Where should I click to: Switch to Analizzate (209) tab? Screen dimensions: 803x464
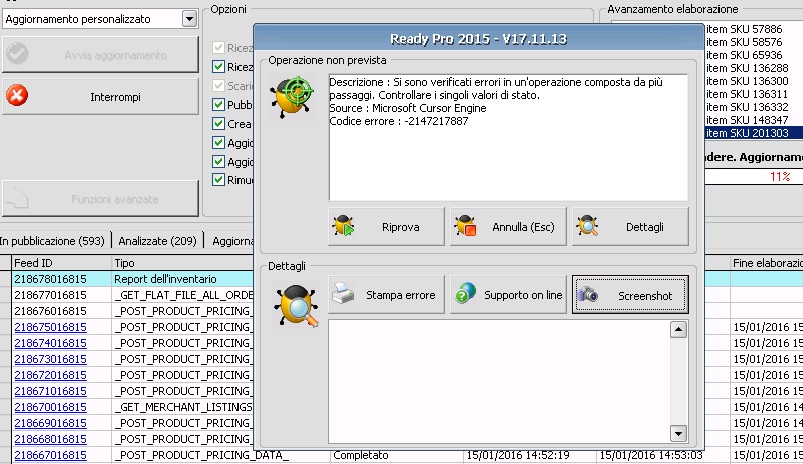tap(157, 241)
